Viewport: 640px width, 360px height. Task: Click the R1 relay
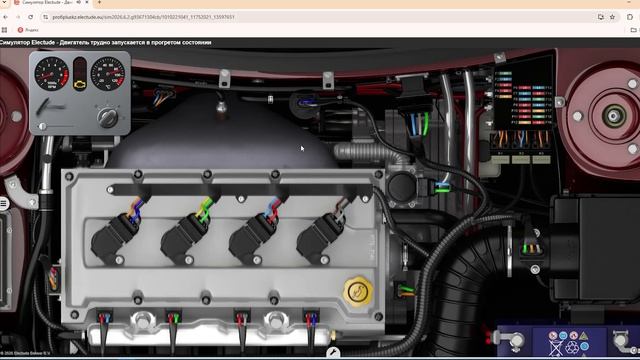pos(500,159)
